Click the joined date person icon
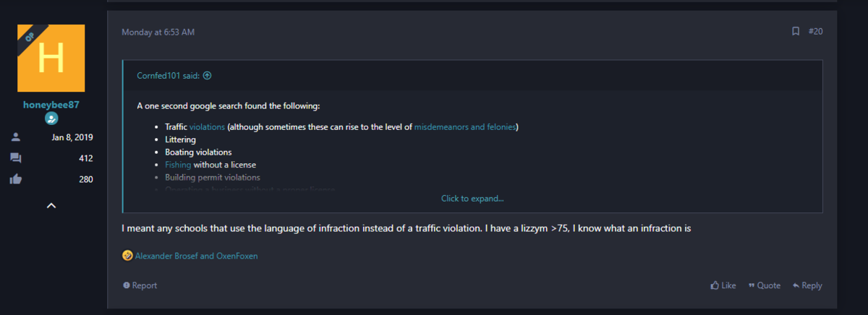868x315 pixels. point(16,137)
